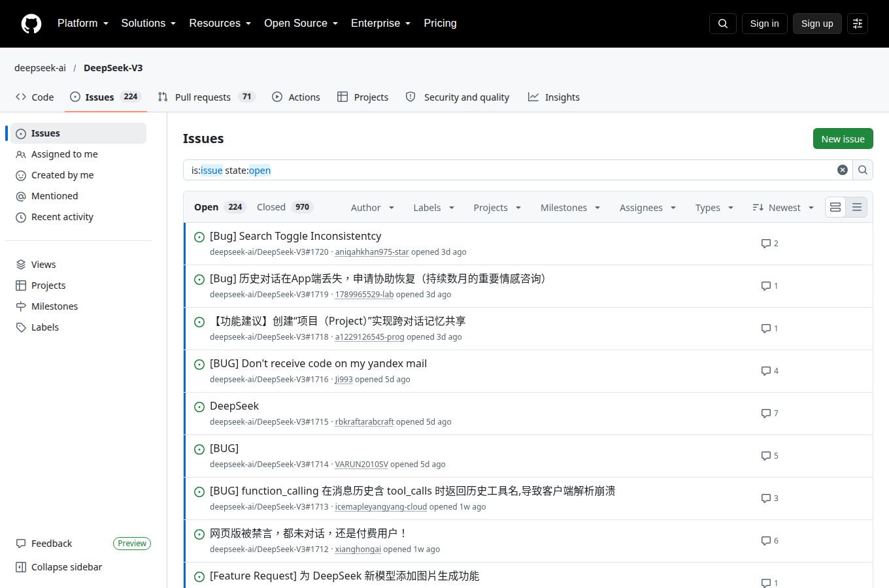Open the Pricing page link
The width and height of the screenshot is (889, 588).
click(440, 24)
